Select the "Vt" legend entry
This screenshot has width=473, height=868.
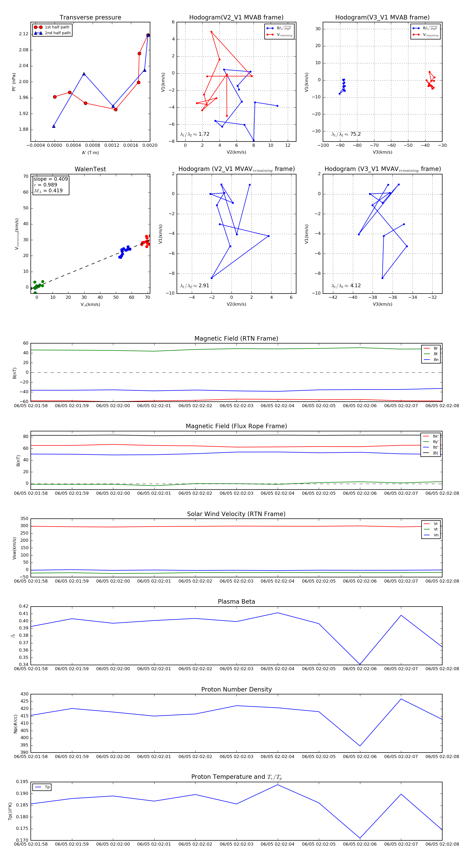tap(431, 529)
